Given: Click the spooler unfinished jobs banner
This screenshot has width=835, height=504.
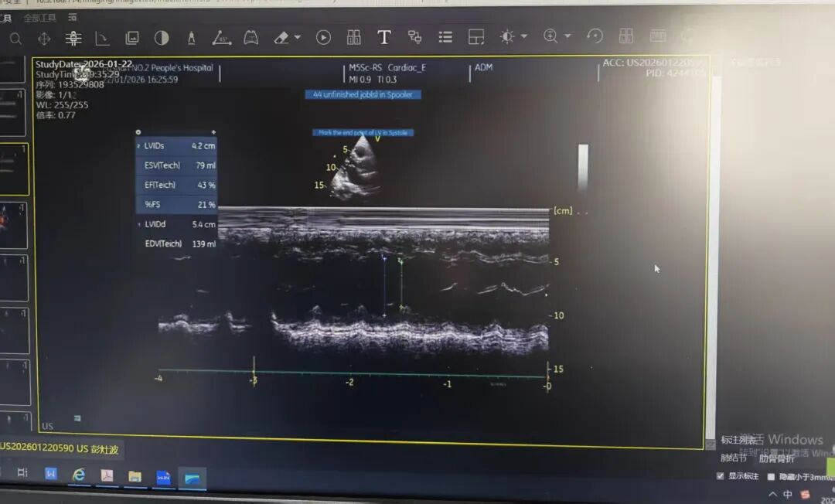Looking at the screenshot, I should (363, 95).
